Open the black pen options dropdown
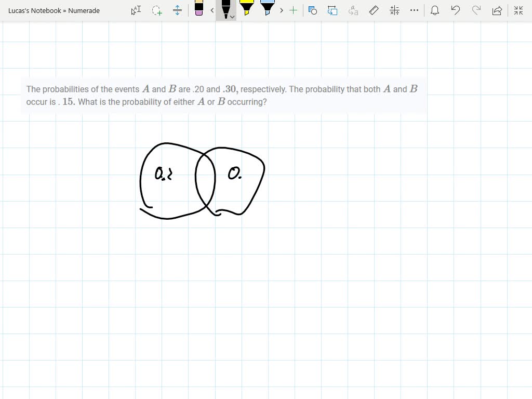This screenshot has width=532, height=399. (231, 17)
